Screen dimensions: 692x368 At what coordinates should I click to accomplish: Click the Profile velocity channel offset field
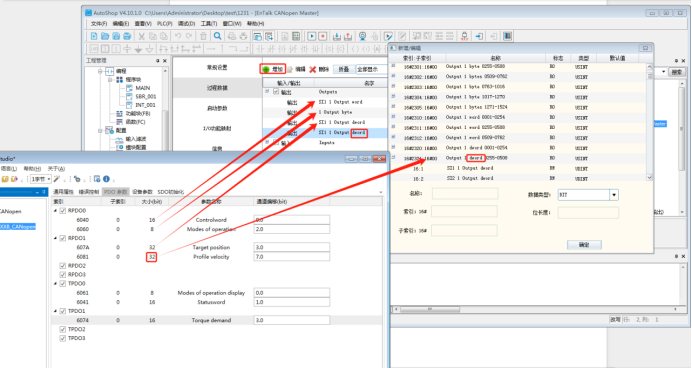click(x=291, y=256)
